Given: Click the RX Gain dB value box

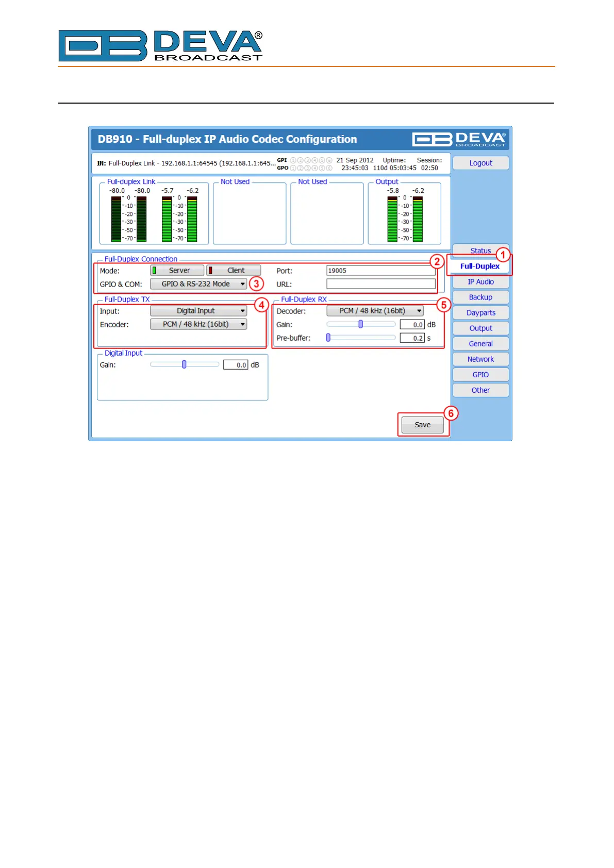Looking at the screenshot, I should pyautogui.click(x=412, y=325).
